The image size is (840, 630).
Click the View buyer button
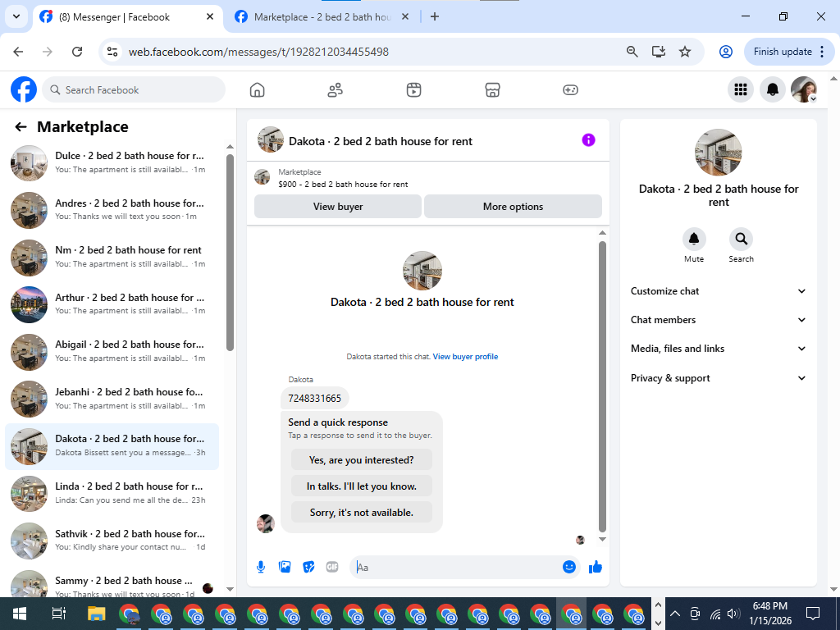(x=337, y=206)
